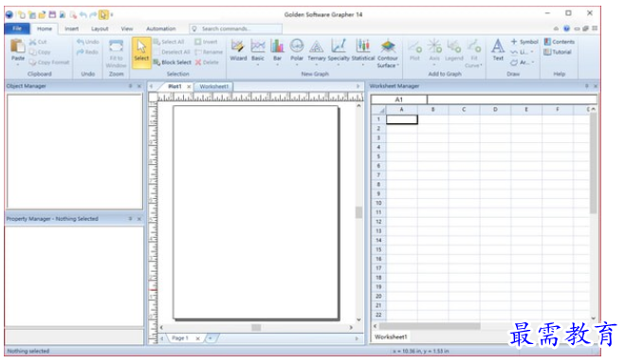
Task: Select the Worksheet1 document tab
Action: pyautogui.click(x=214, y=86)
